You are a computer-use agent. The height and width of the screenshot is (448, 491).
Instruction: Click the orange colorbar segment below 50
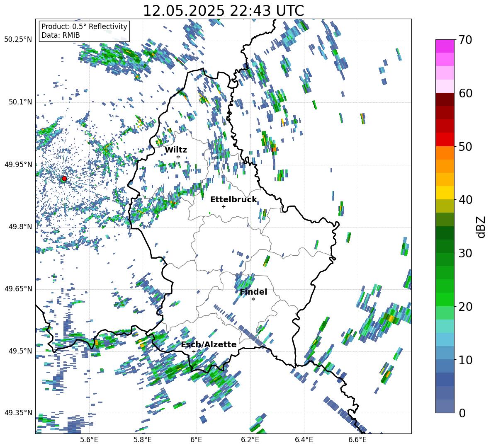tap(445, 153)
